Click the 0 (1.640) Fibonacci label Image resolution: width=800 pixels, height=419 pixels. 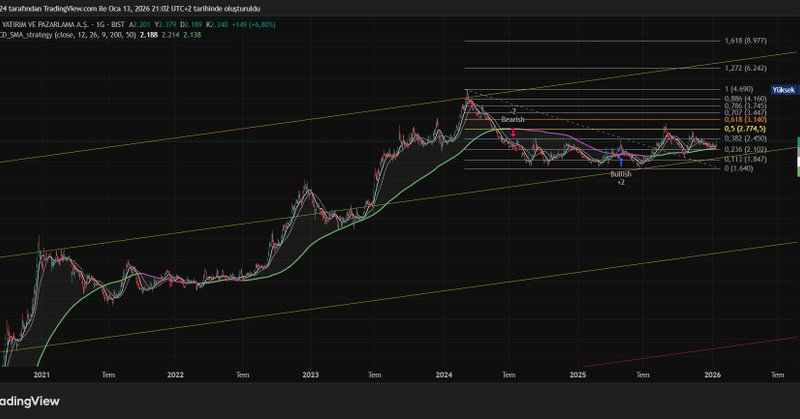[x=739, y=168]
